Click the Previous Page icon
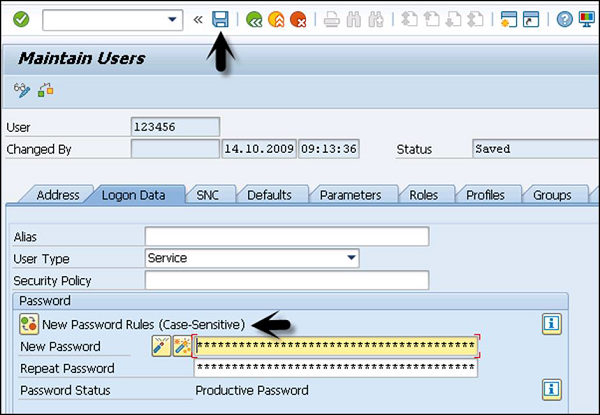Image resolution: width=600 pixels, height=415 pixels. click(431, 20)
